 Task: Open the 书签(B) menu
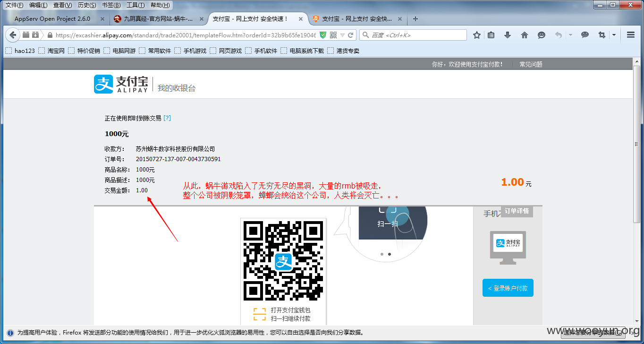[x=111, y=5]
